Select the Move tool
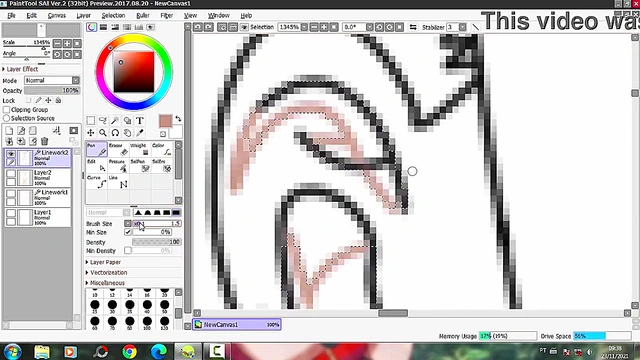640x360 pixels. (x=91, y=133)
